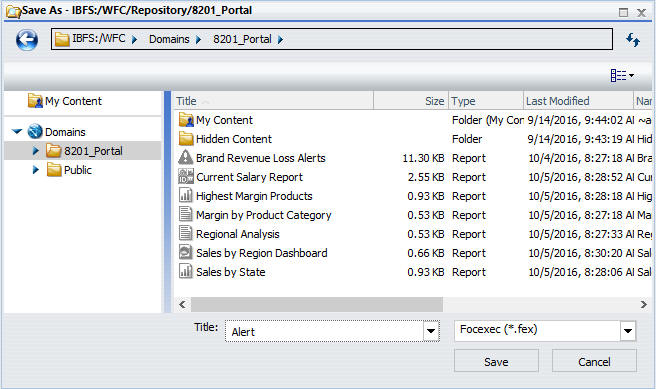Click the refresh arrows icon
This screenshot has width=656, height=389.
pyautogui.click(x=633, y=40)
